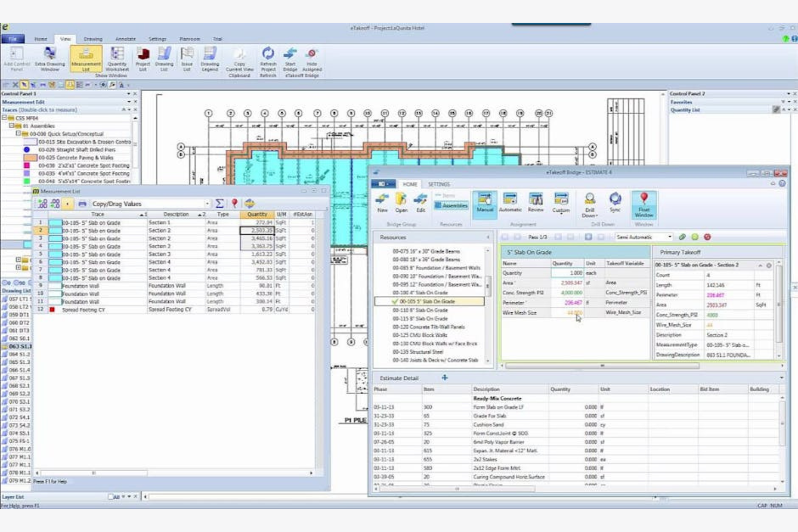Click the print icon in Measurement List toolbar
Screen dimensions: 798x532
(82, 204)
